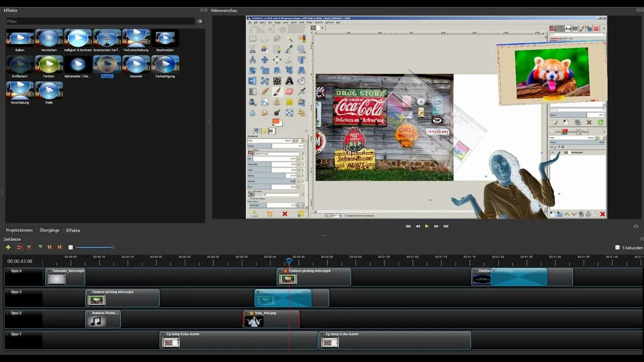Switch to the Übergänge tab

coord(50,230)
